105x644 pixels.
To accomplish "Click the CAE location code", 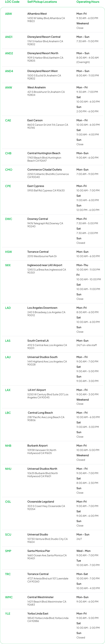I will (x=8, y=120).
